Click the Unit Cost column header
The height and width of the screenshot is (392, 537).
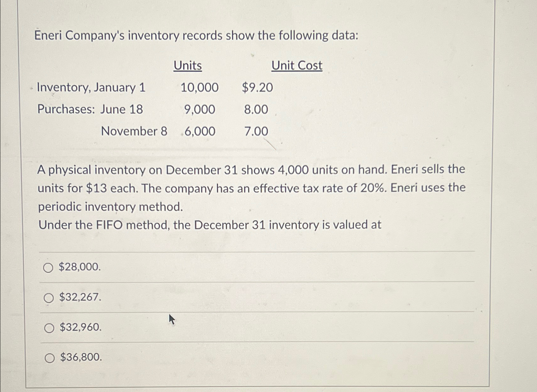click(297, 65)
